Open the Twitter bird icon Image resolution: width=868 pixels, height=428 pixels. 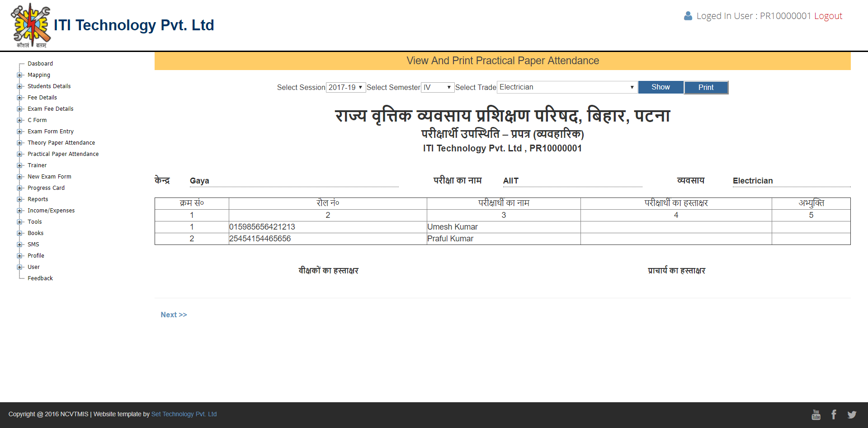(852, 414)
